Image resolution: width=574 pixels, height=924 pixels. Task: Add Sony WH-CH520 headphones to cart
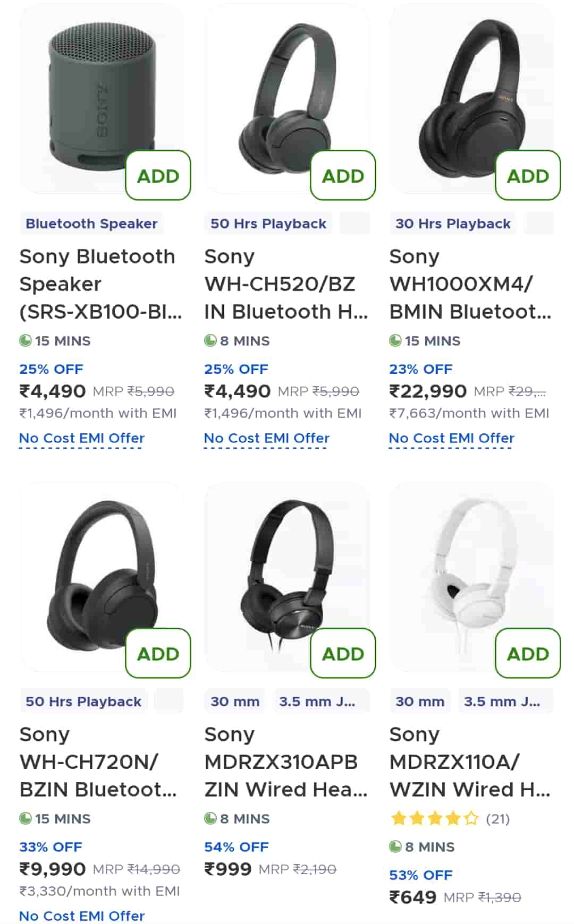pos(343,175)
